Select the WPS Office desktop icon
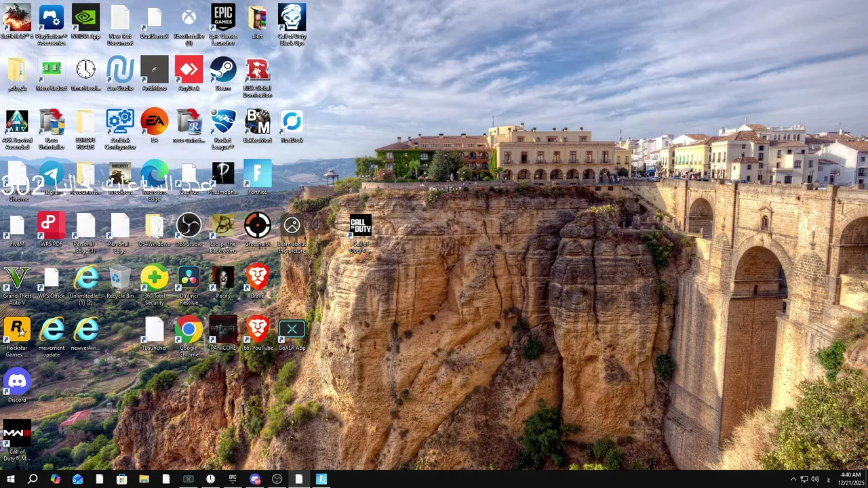 tap(52, 282)
